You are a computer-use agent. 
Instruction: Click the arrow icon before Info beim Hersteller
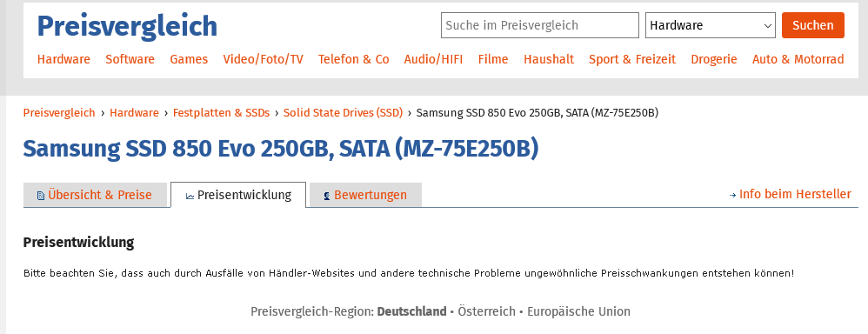(732, 195)
